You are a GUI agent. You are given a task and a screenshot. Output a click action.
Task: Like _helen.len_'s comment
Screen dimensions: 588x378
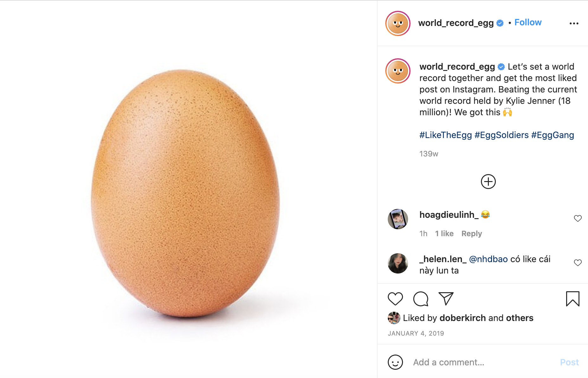578,263
